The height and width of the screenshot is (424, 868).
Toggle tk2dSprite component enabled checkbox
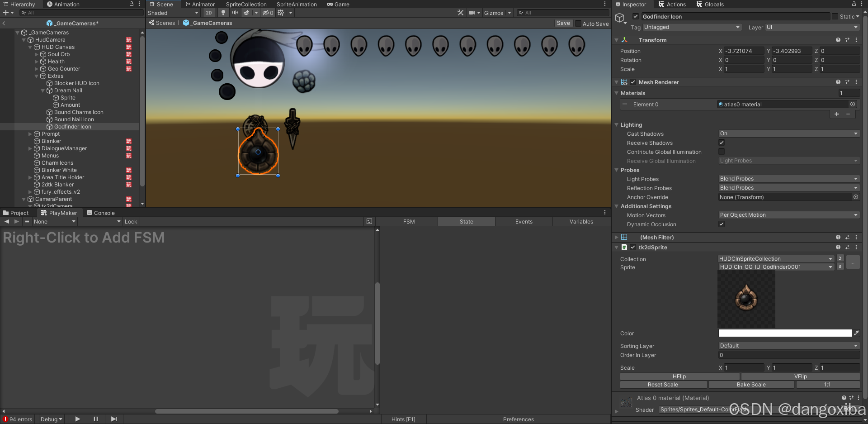tap(633, 247)
